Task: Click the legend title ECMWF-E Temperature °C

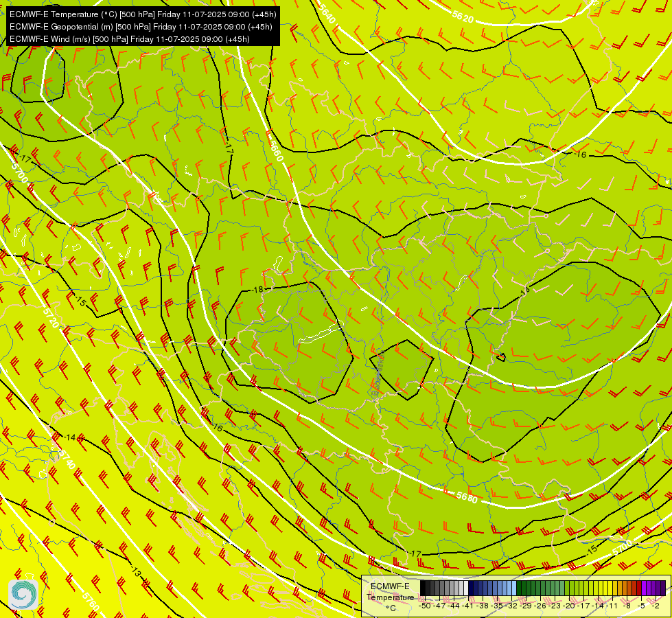Action: [x=390, y=597]
